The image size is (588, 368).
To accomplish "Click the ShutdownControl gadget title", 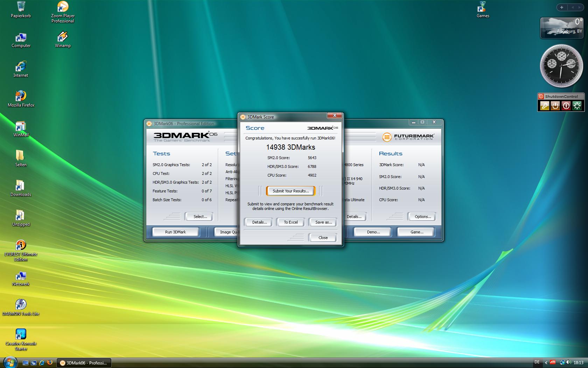I will pyautogui.click(x=561, y=96).
